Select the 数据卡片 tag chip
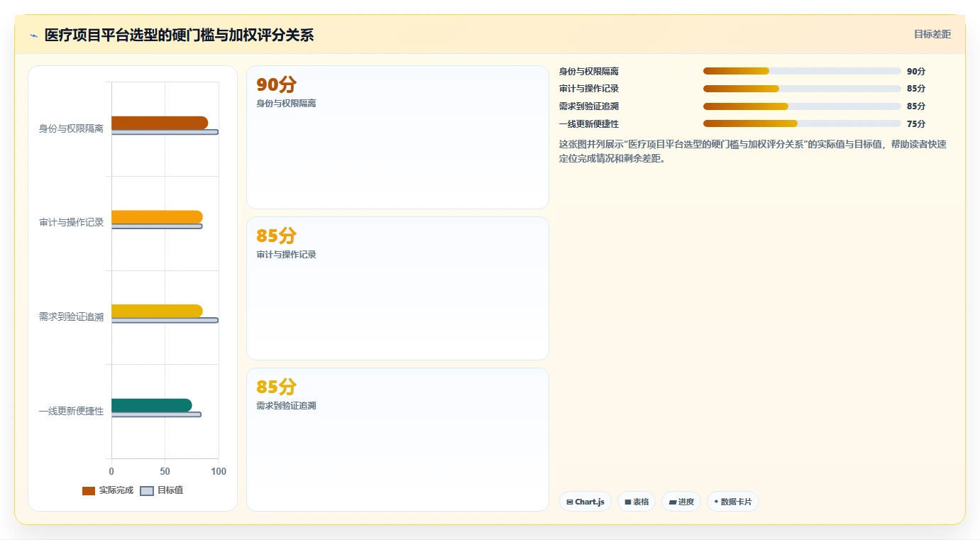The height and width of the screenshot is (540, 980). pos(732,502)
